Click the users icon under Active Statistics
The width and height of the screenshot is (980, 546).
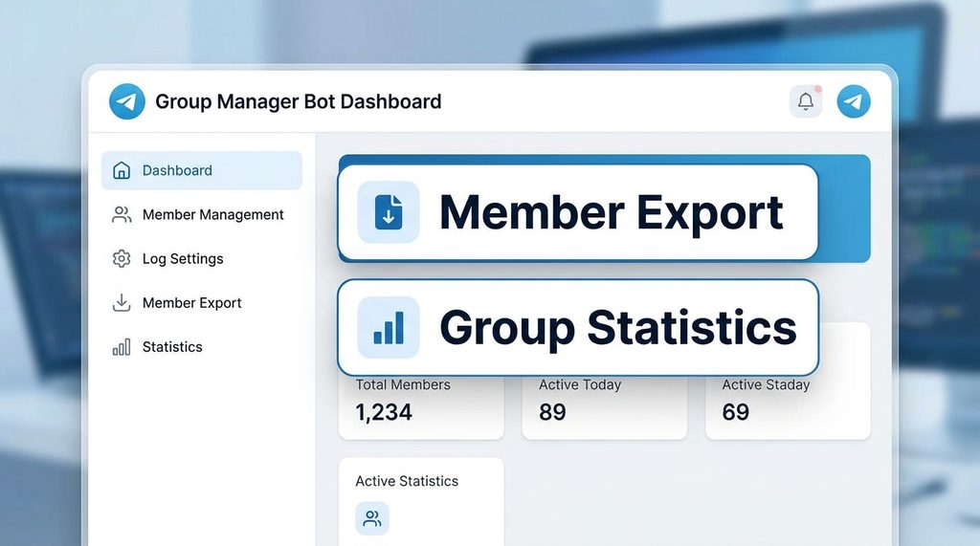(x=372, y=519)
